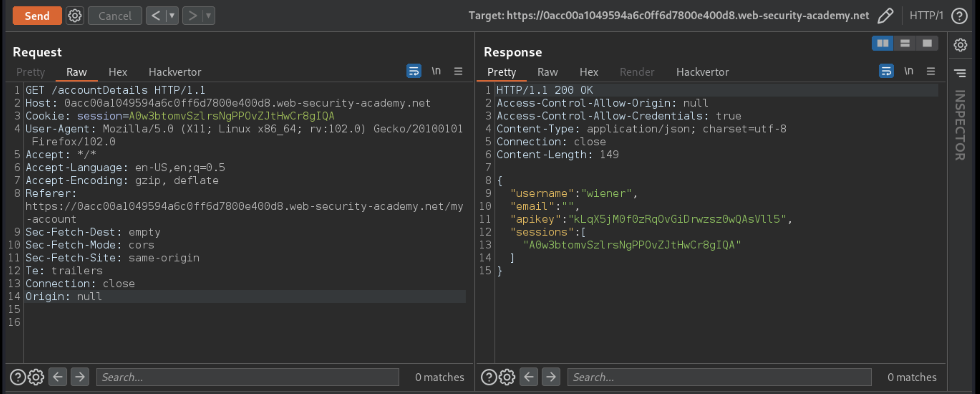The height and width of the screenshot is (394, 980).
Task: Open Inspector settings gear icon
Action: point(960,45)
